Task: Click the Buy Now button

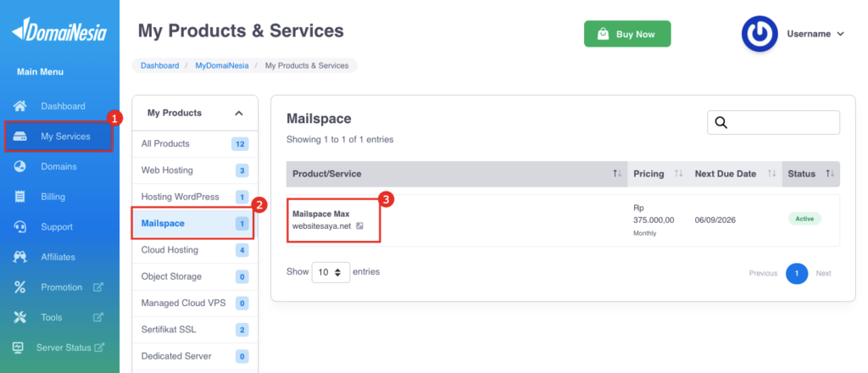Action: (627, 34)
